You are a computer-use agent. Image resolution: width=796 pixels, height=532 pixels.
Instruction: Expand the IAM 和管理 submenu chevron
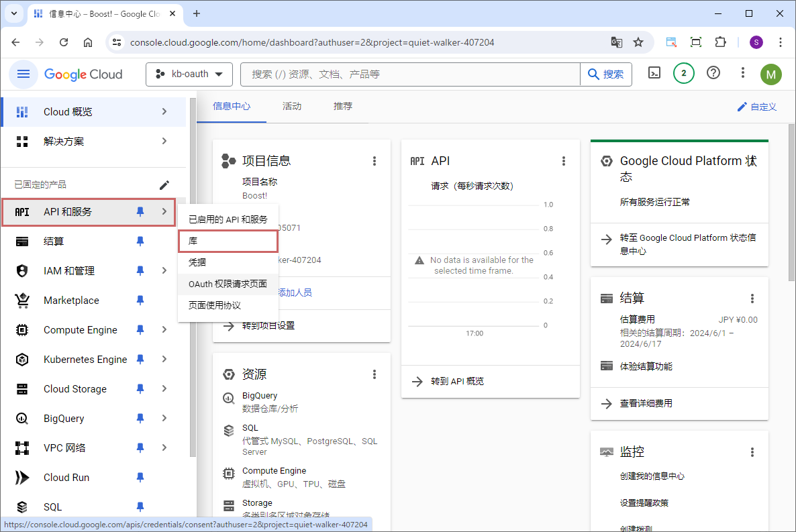pos(164,271)
